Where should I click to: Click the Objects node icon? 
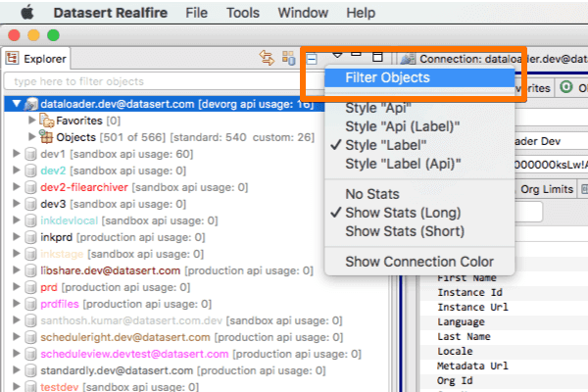(46, 137)
